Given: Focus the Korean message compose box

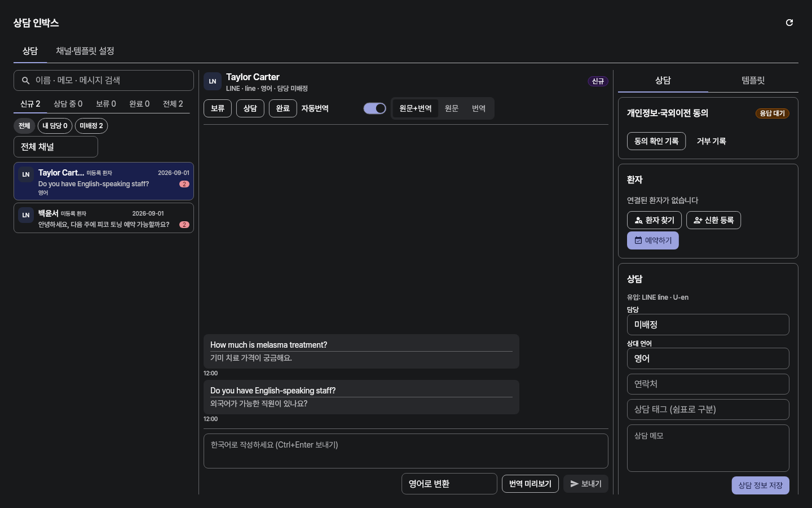Looking at the screenshot, I should coord(406,451).
